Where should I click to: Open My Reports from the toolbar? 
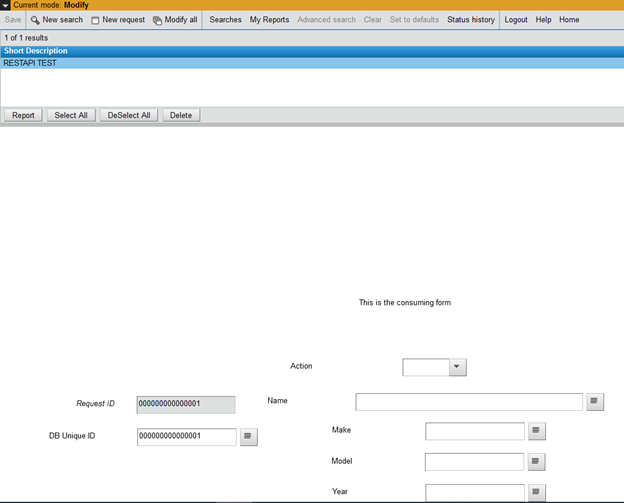(269, 20)
